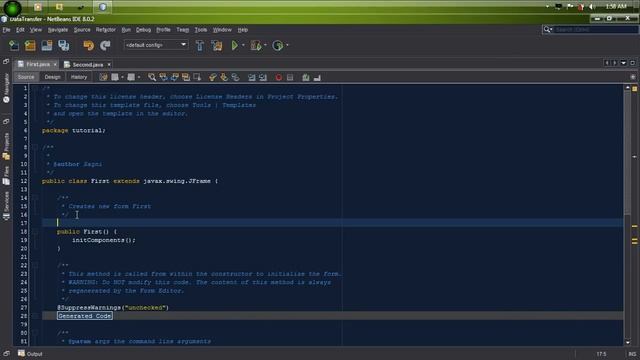Image resolution: width=640 pixels, height=360 pixels.
Task: Collapse the license header comment fold
Action: 36,89
